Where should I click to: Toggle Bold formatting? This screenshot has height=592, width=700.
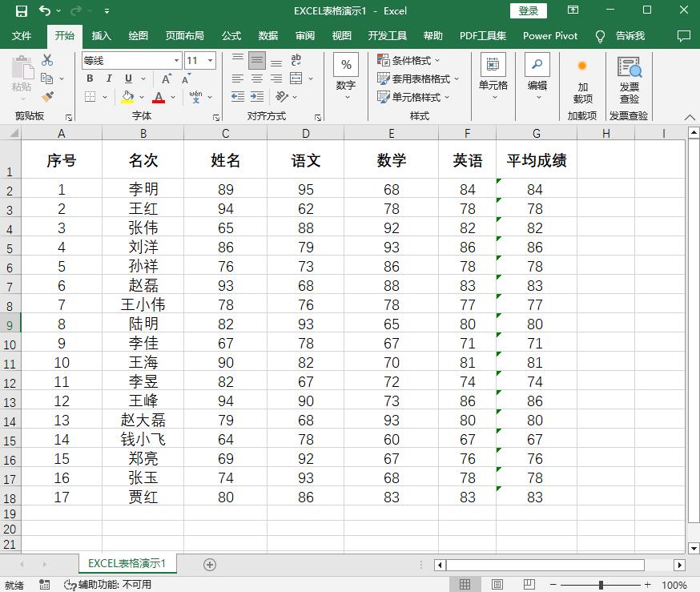point(90,79)
